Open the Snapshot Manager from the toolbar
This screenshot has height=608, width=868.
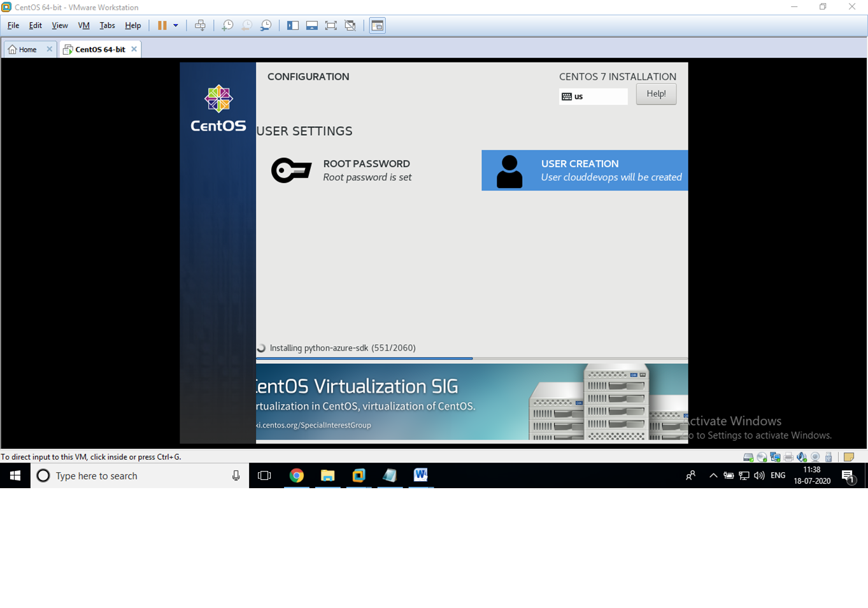(266, 25)
